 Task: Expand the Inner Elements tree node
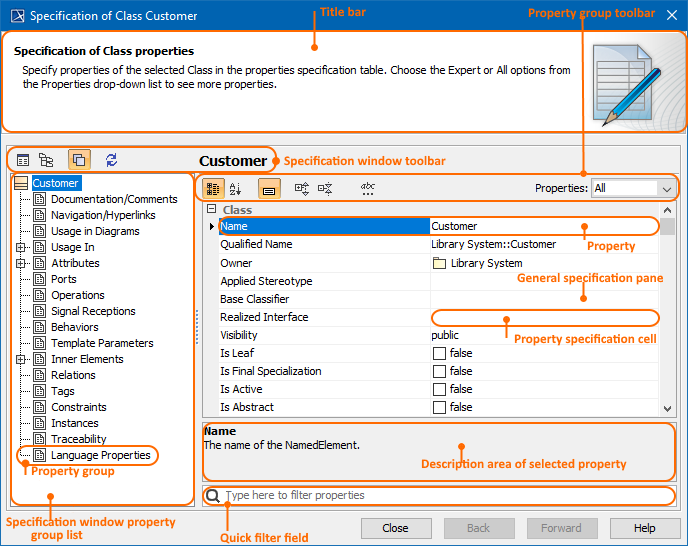pyautogui.click(x=20, y=359)
